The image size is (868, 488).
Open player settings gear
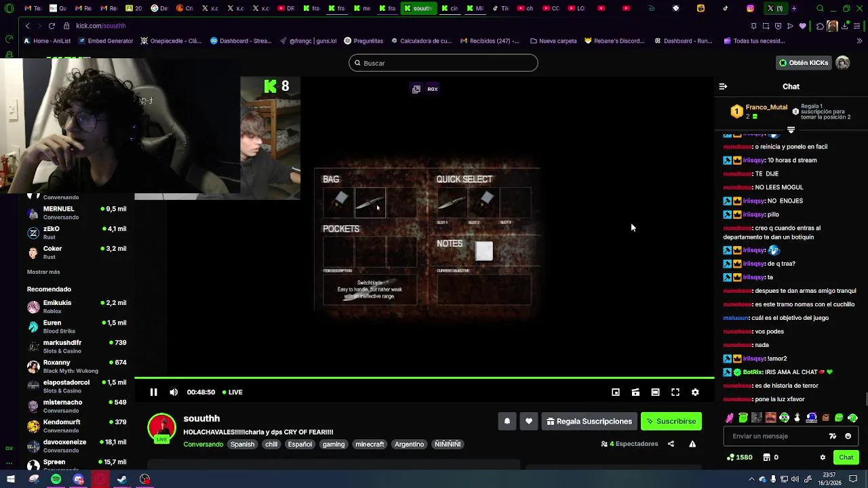(695, 392)
